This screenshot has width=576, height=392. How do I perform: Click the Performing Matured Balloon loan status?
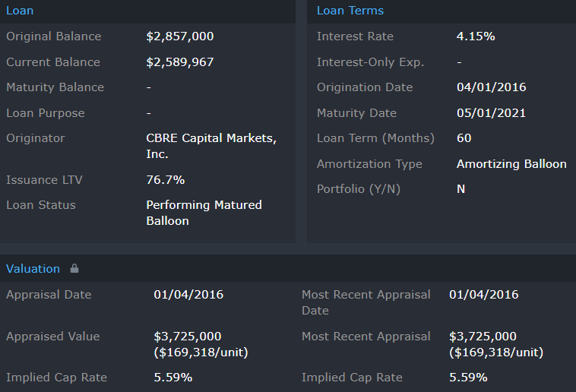click(204, 213)
